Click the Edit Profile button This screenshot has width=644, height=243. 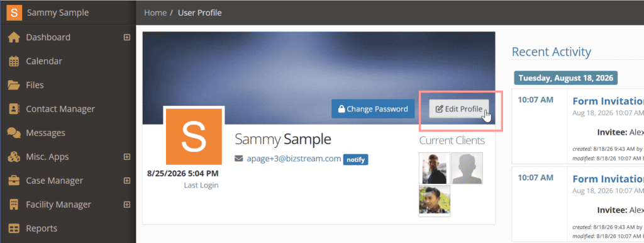tap(458, 109)
